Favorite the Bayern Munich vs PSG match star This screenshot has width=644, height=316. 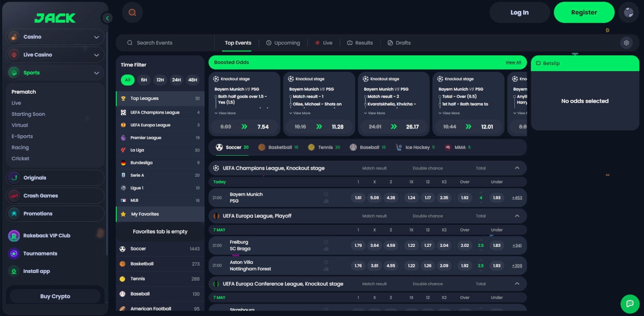pos(326,194)
